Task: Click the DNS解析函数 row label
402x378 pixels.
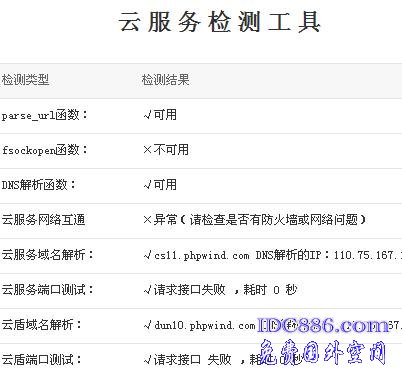Action: tap(39, 185)
